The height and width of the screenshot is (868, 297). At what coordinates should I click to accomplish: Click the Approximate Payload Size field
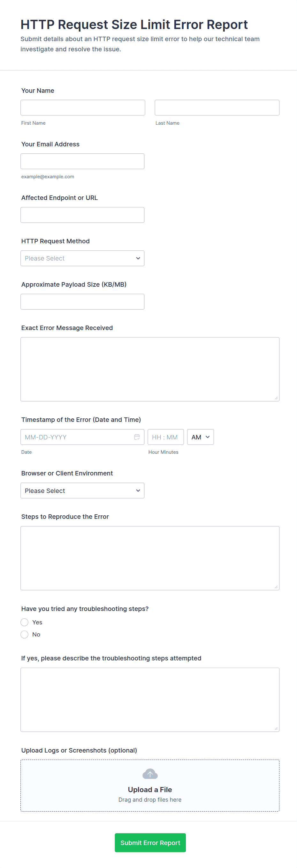82,302
